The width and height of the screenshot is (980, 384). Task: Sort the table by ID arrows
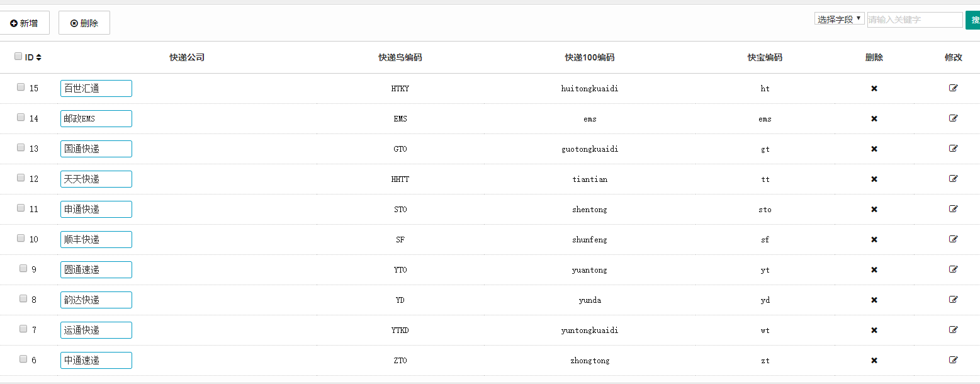coord(39,57)
